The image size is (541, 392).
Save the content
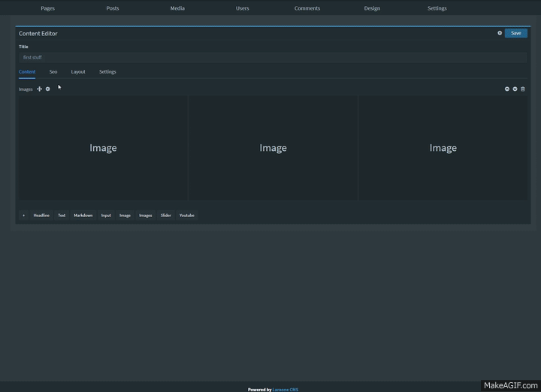coord(515,33)
